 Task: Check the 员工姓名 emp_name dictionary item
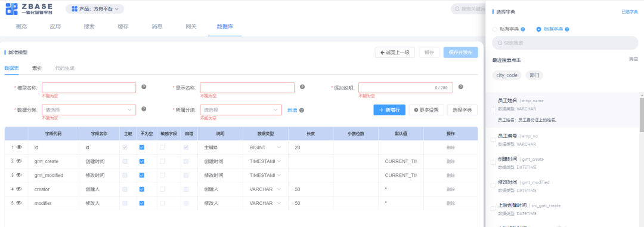coord(493,110)
